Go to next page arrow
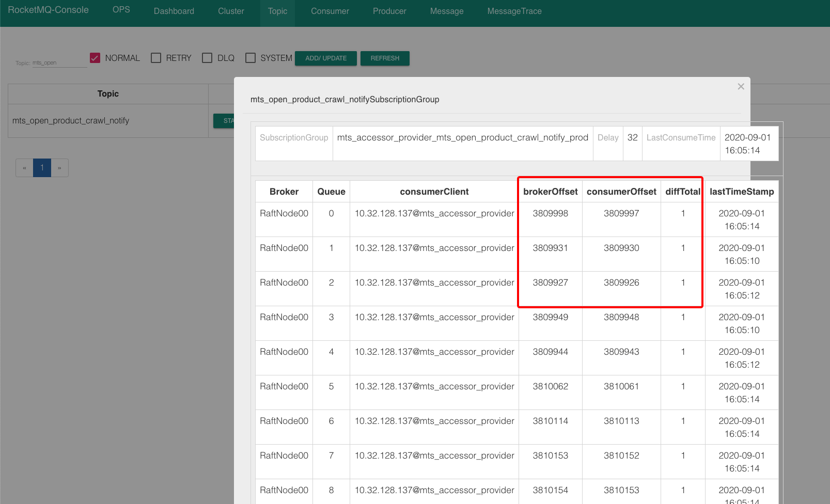The height and width of the screenshot is (504, 830). pyautogui.click(x=59, y=168)
